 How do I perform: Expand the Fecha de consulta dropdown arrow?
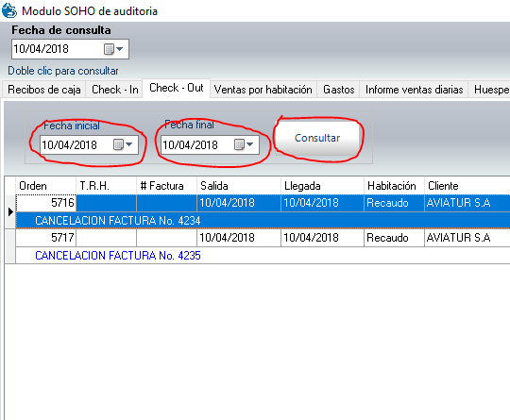coord(120,49)
